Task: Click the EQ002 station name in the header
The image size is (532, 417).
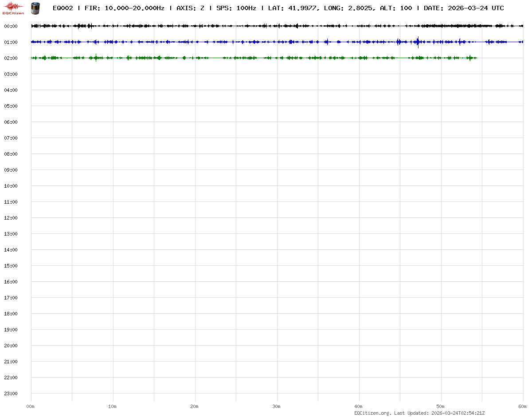Action: pos(63,8)
